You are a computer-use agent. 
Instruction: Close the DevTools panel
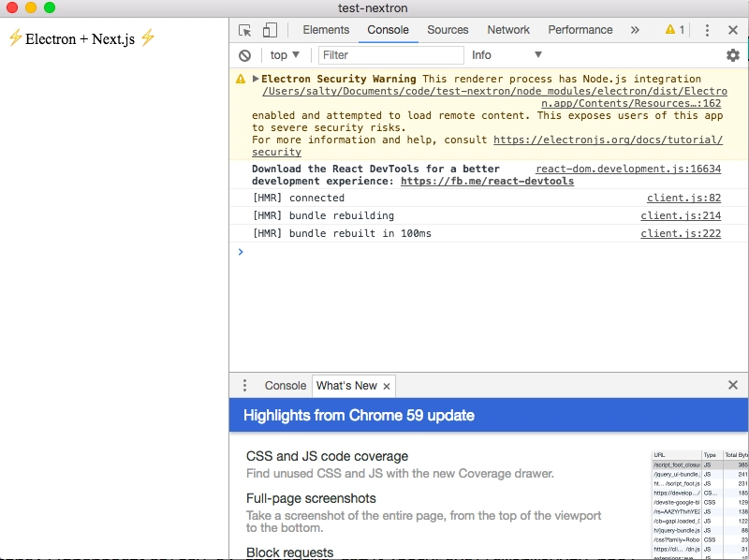click(x=733, y=30)
